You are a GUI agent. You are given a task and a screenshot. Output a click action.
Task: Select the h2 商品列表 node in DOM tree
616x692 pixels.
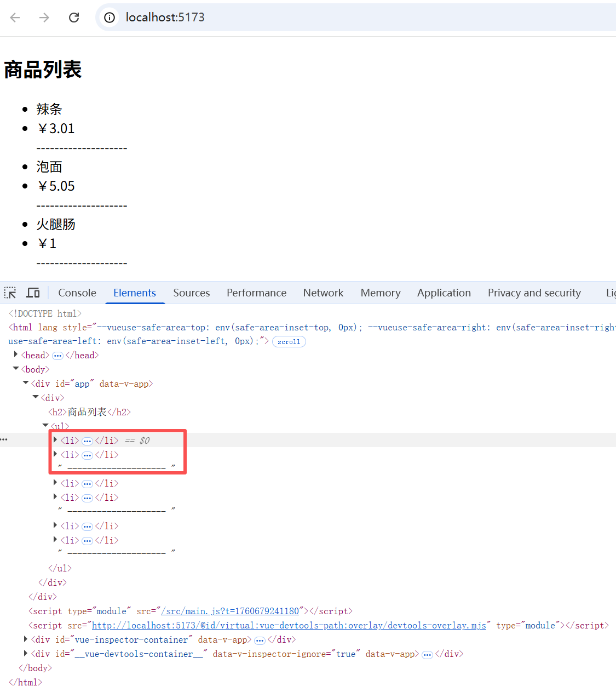click(90, 412)
